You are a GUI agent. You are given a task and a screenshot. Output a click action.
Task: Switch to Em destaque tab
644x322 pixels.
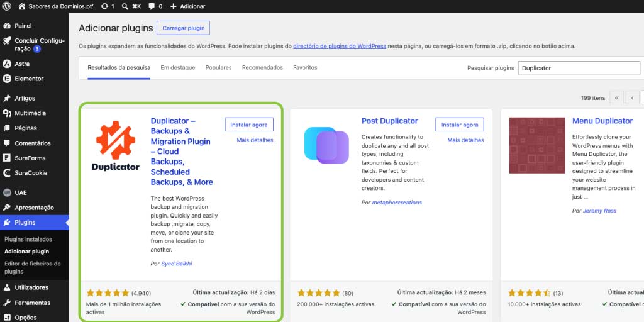coord(178,67)
